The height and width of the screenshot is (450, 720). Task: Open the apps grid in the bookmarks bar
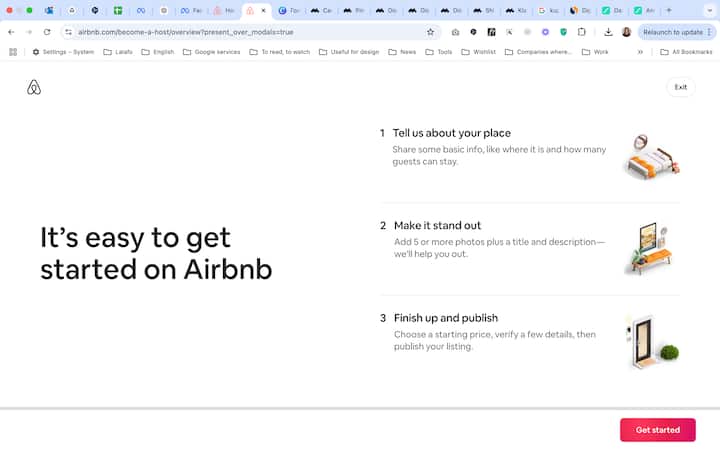[x=13, y=52]
